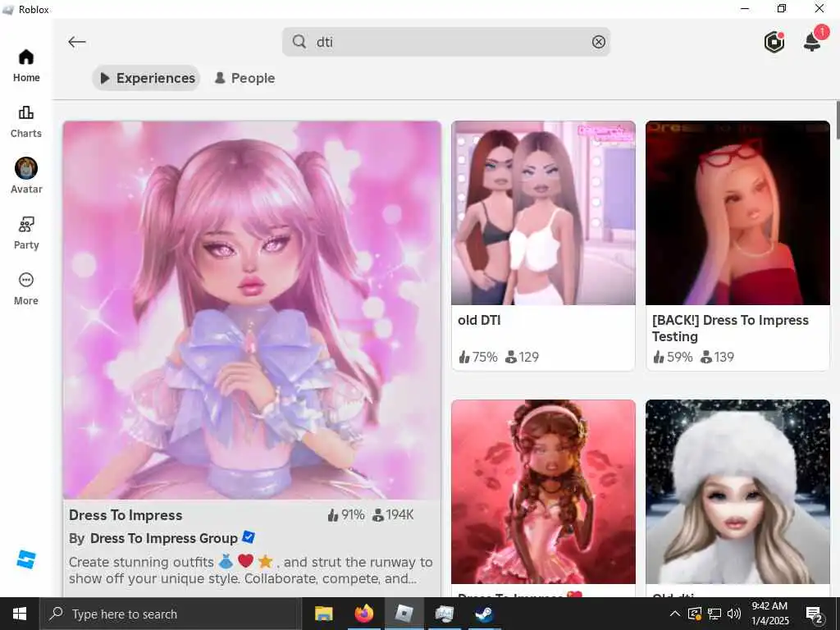
Task: Click the Dress To Impress title
Action: [126, 515]
